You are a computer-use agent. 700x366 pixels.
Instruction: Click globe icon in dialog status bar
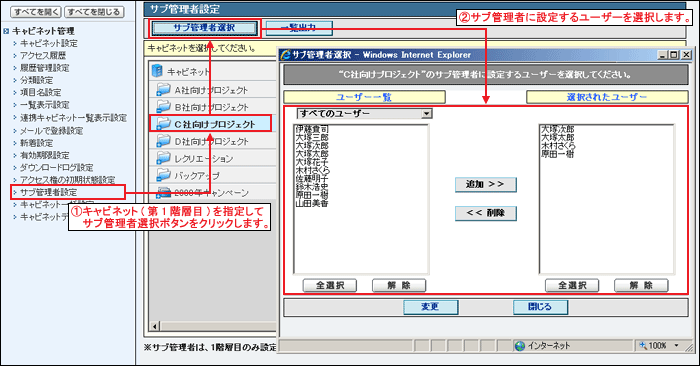point(520,346)
